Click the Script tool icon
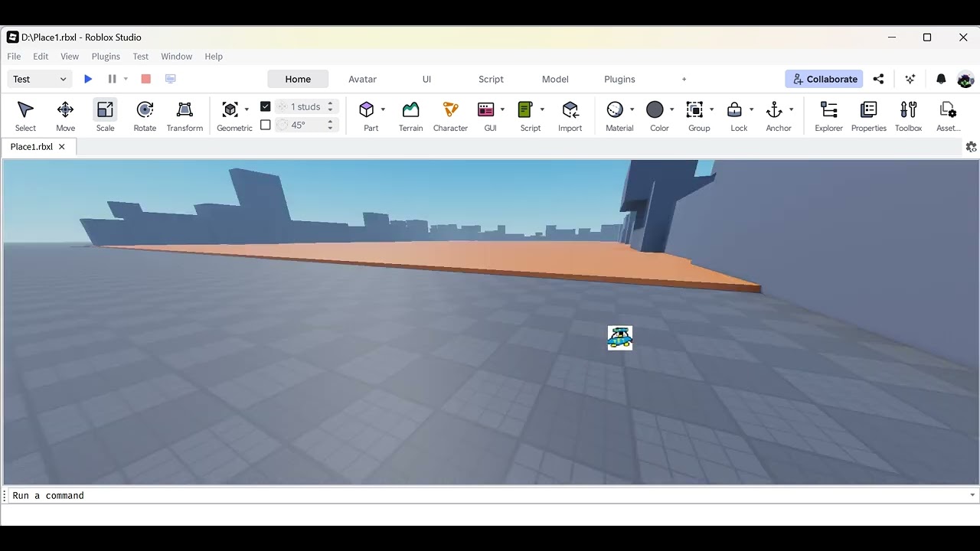Viewport: 980px width, 551px height. (x=525, y=109)
